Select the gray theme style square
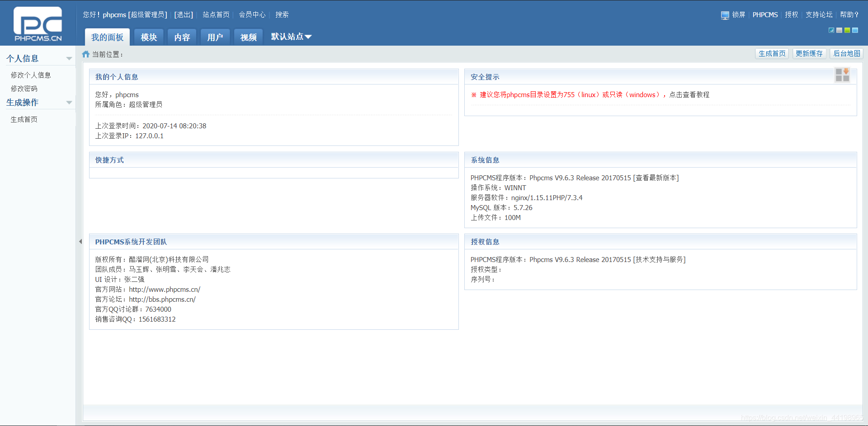Screen dimensions: 868x426 click(839, 30)
